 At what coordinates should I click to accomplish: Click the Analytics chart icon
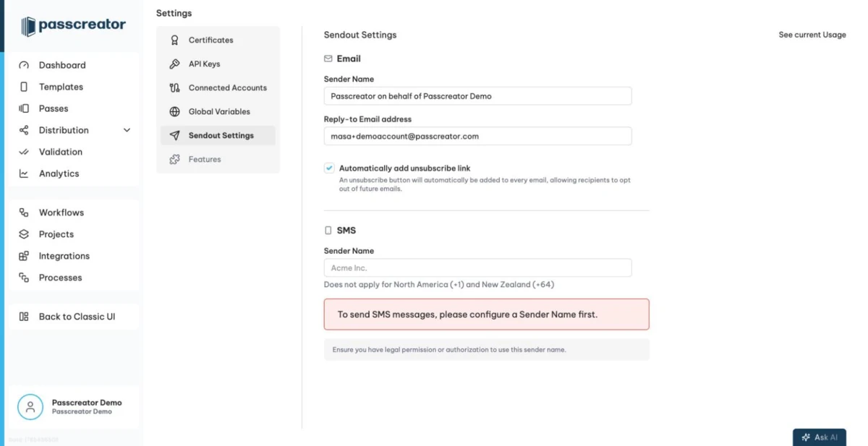[24, 173]
